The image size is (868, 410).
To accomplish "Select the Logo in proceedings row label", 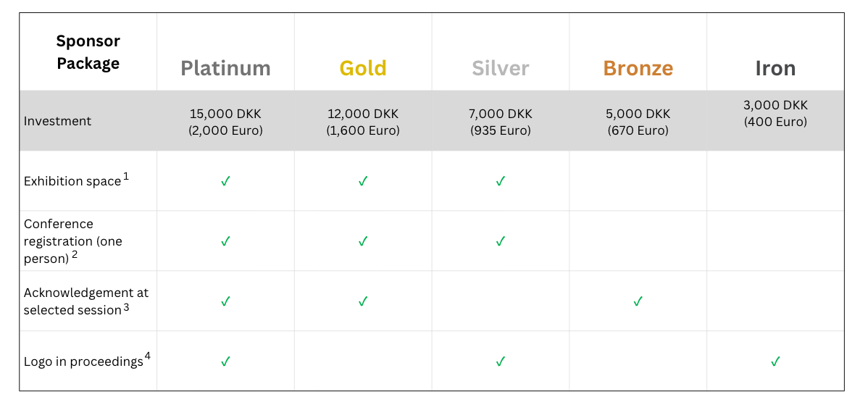I will tap(83, 361).
